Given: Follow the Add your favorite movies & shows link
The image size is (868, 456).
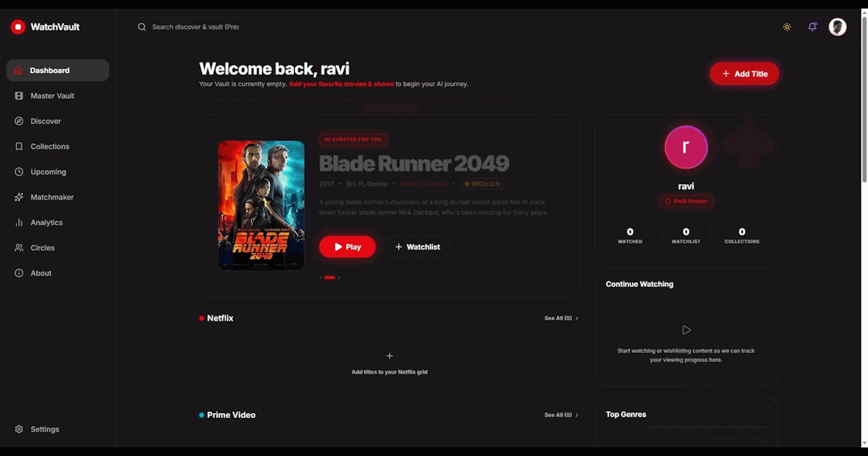Looking at the screenshot, I should (341, 84).
